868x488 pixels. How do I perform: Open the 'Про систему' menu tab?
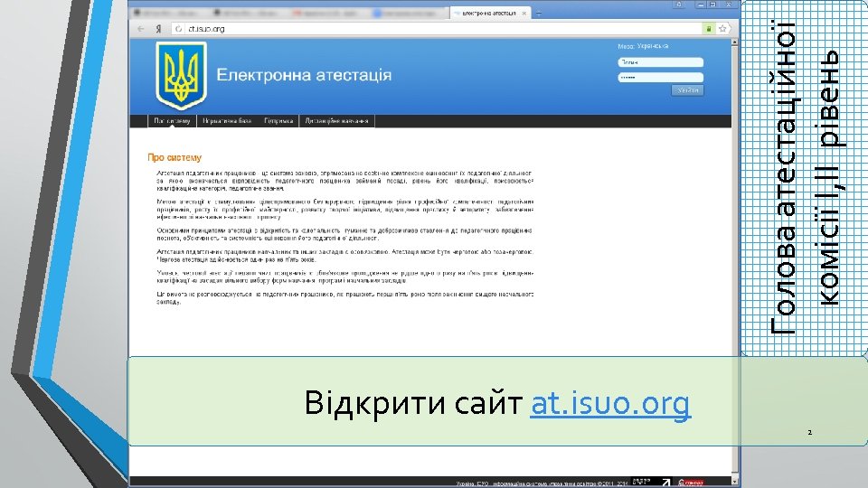click(172, 120)
